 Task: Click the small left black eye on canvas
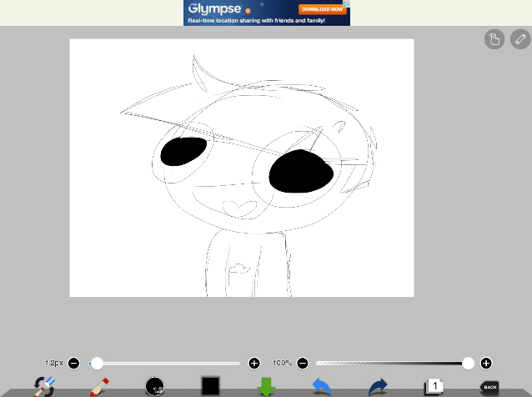click(183, 151)
